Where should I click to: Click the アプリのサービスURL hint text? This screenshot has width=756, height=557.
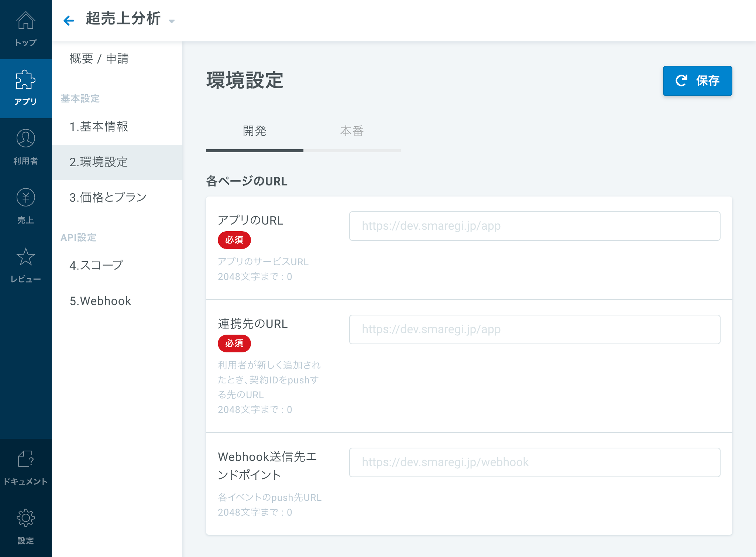coord(263,262)
